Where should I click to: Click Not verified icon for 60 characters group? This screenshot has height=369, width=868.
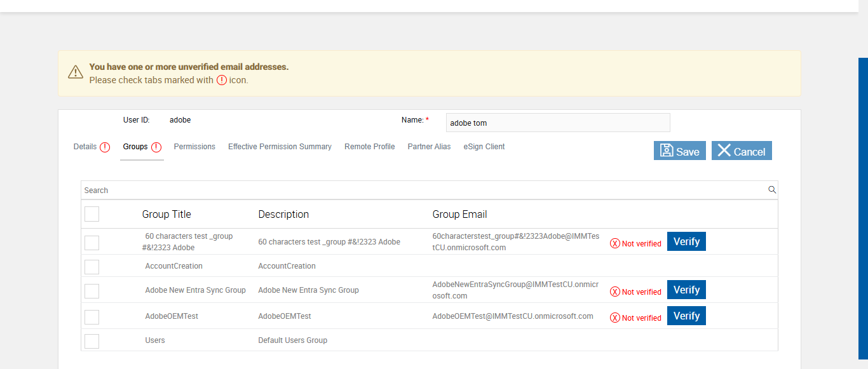614,243
